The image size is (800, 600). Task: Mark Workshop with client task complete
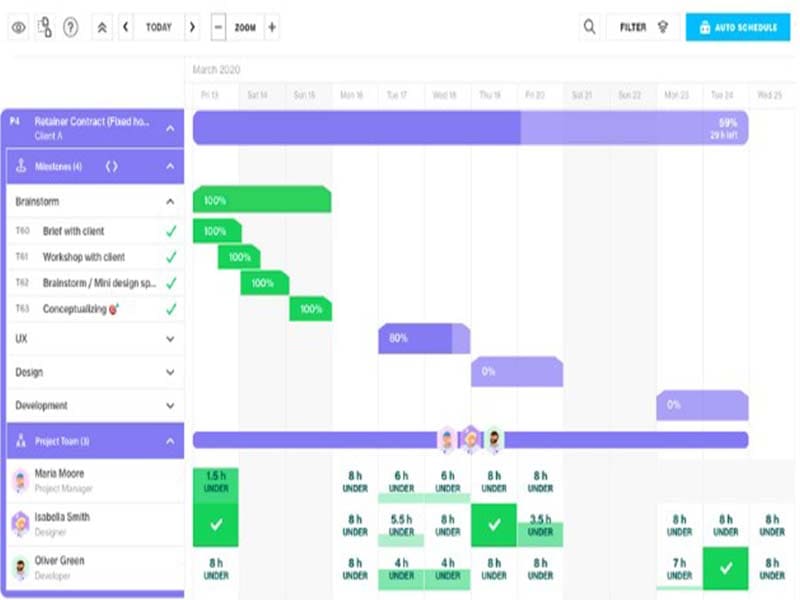[x=170, y=255]
